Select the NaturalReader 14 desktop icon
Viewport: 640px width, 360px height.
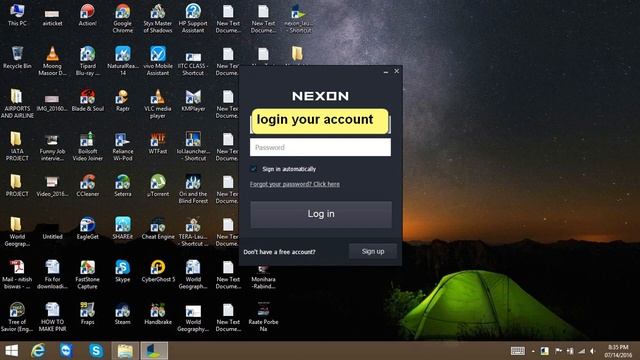pos(122,61)
